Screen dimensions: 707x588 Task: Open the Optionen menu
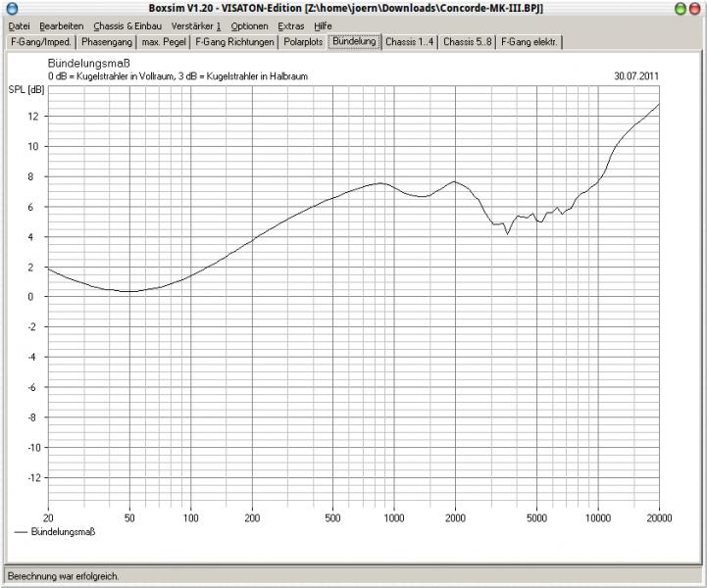[249, 26]
